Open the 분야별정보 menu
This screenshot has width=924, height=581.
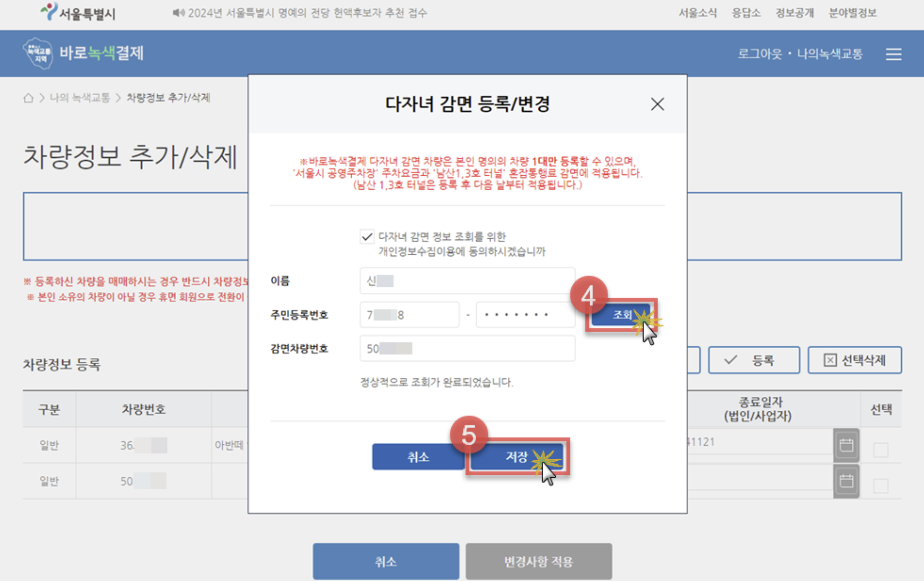(852, 13)
